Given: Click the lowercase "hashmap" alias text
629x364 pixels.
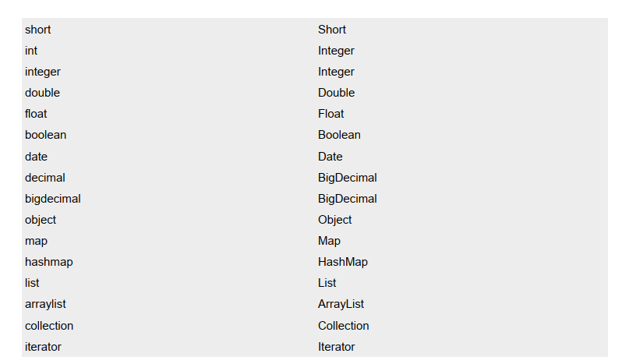Looking at the screenshot, I should pos(48,262).
